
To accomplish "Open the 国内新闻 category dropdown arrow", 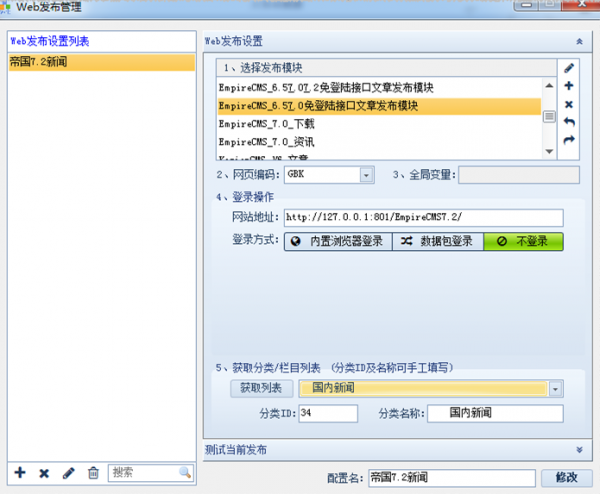I will [555, 388].
